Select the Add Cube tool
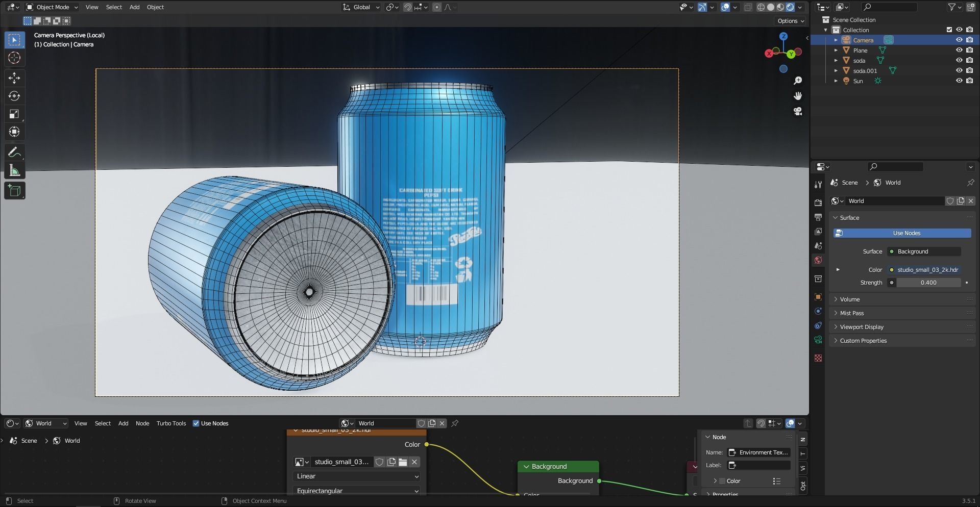The height and width of the screenshot is (507, 980). pos(14,190)
